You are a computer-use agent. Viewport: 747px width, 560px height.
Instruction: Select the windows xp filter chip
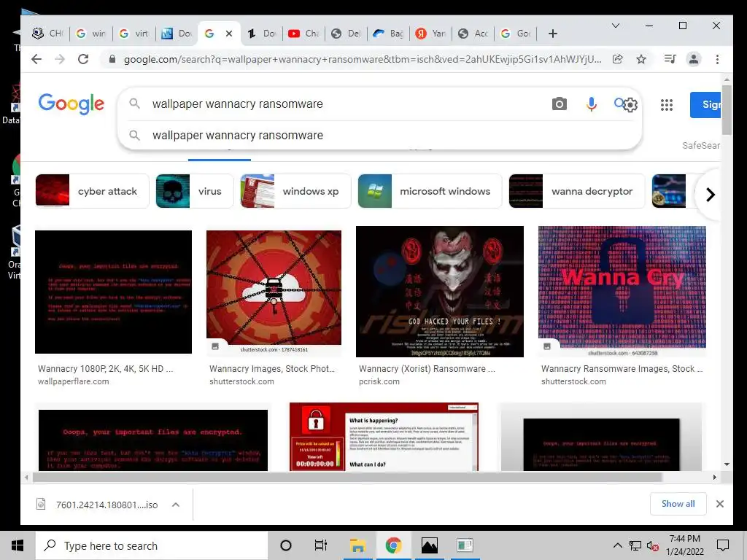[x=295, y=191]
